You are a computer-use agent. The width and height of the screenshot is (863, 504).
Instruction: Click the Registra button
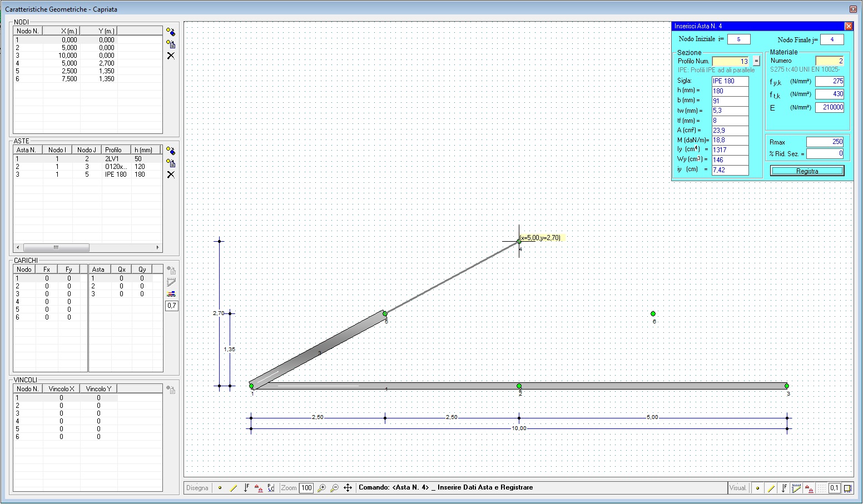click(807, 171)
